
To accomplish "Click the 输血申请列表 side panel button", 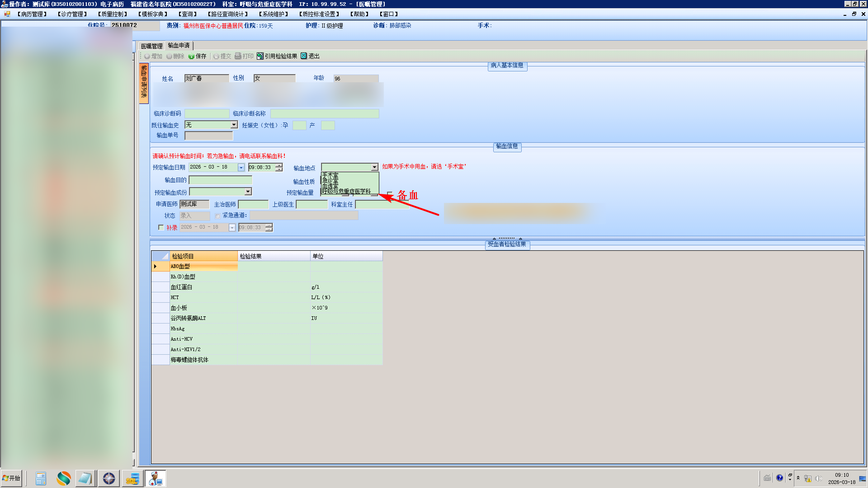I will pyautogui.click(x=144, y=83).
